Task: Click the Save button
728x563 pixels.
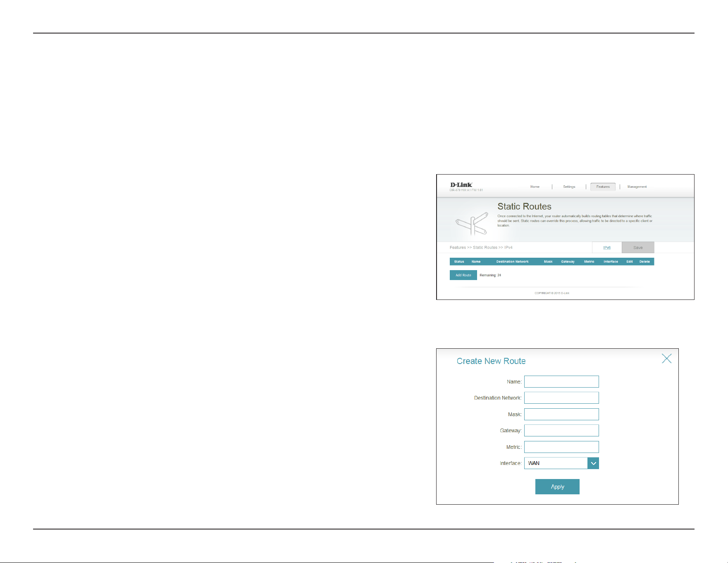Action: coord(638,247)
